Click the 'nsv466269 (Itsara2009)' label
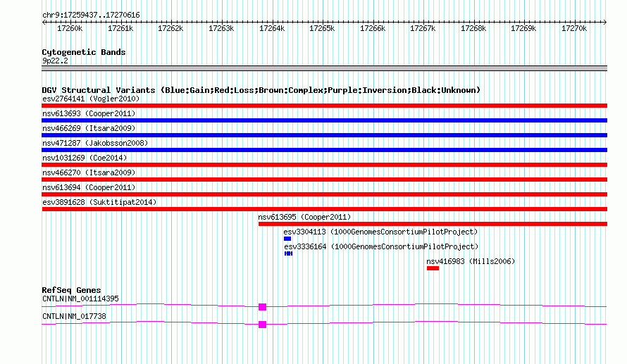This screenshot has height=364, width=627. point(89,128)
